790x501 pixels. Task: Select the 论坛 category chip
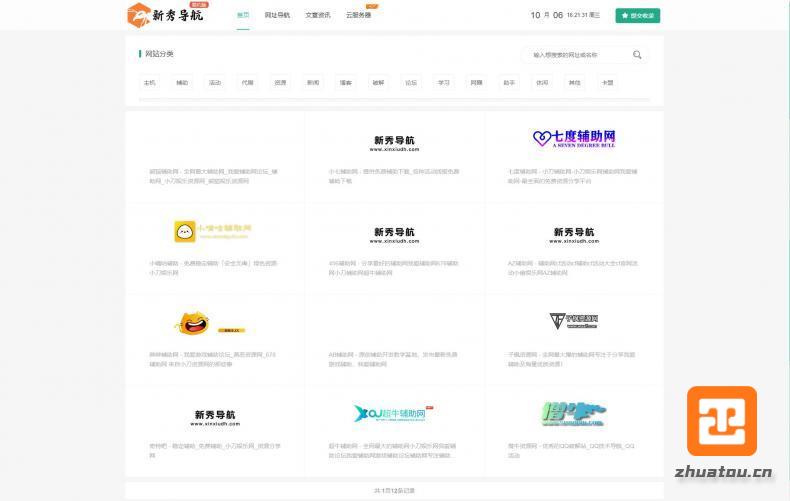click(x=411, y=83)
